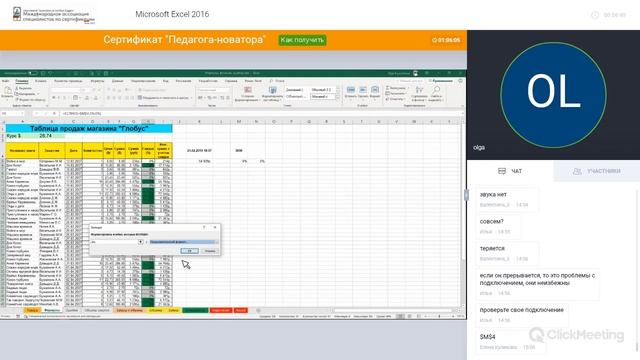Toggle the AutoSave switch in title bar
Image resolution: width=640 pixels, height=360 pixels.
tap(33, 73)
